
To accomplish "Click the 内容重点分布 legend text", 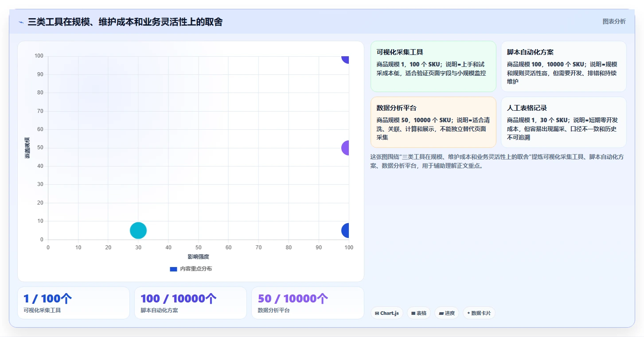I will (196, 269).
